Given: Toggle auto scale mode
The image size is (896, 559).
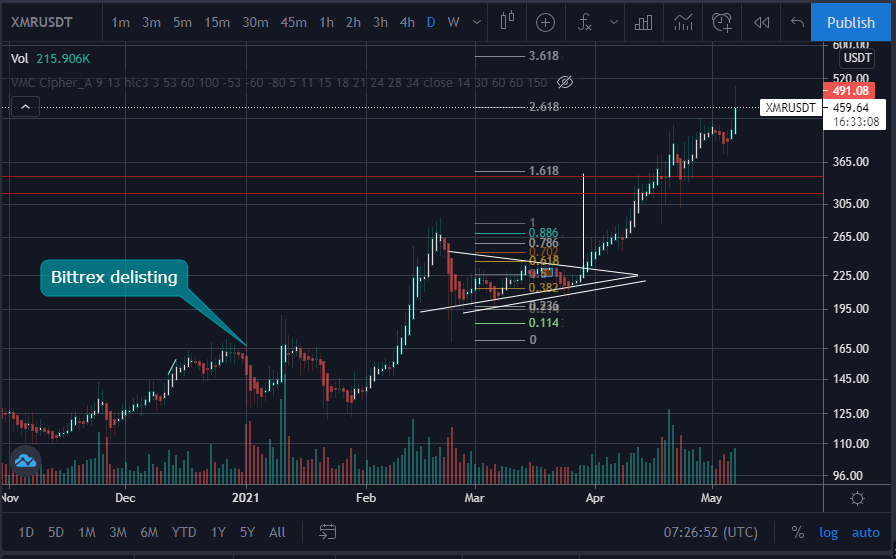Looking at the screenshot, I should pyautogui.click(x=865, y=532).
